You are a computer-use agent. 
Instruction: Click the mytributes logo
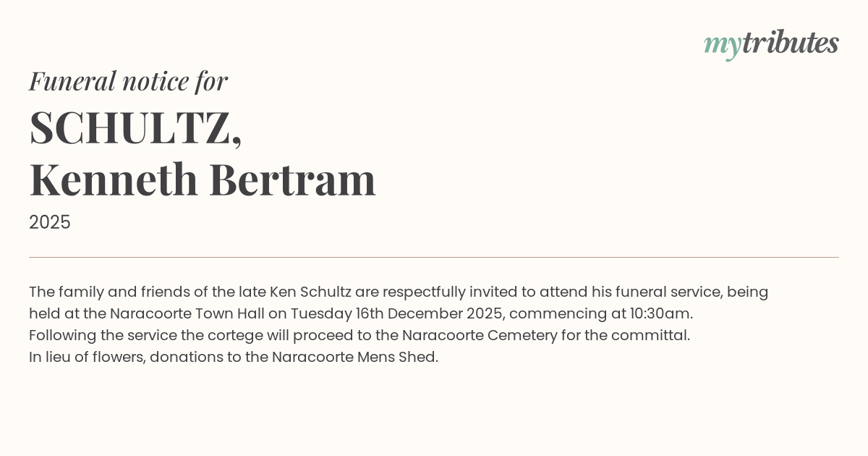[x=771, y=43]
